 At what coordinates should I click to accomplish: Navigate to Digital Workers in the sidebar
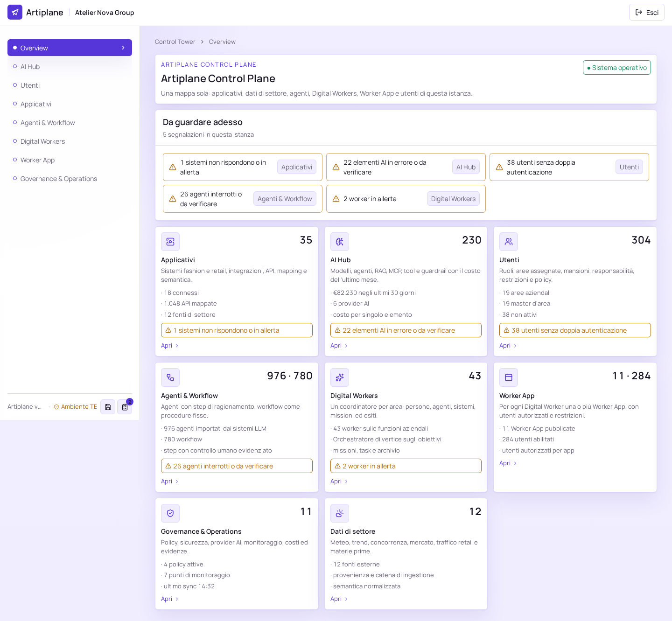coord(70,141)
